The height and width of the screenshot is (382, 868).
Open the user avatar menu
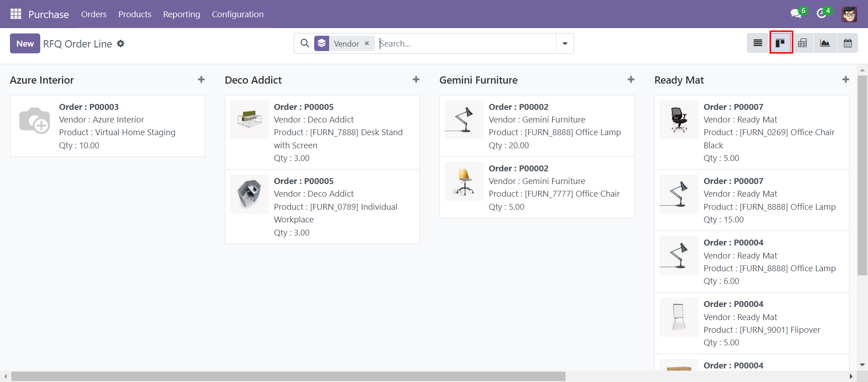tap(849, 14)
